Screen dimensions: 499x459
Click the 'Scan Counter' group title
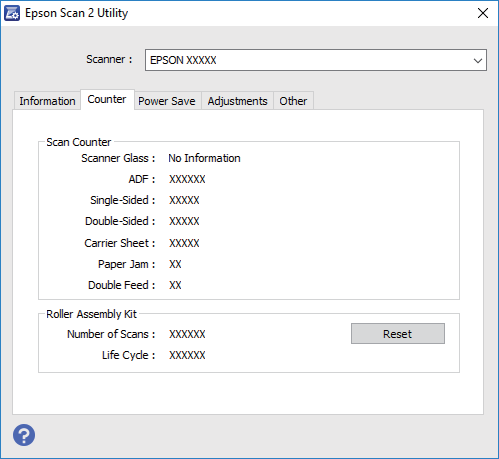(x=79, y=142)
